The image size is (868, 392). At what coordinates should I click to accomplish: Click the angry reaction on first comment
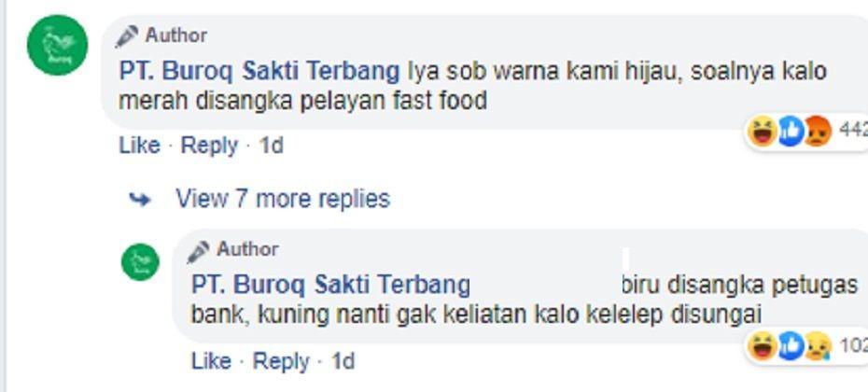818,132
